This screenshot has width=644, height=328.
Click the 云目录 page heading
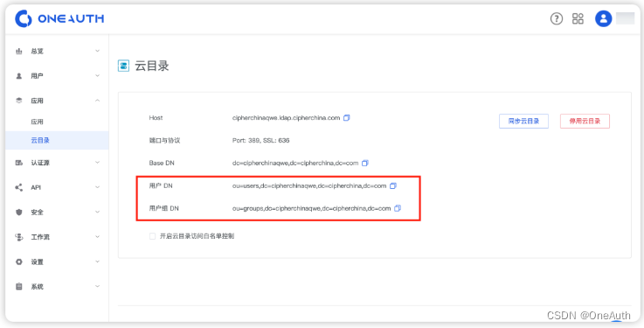pos(152,66)
